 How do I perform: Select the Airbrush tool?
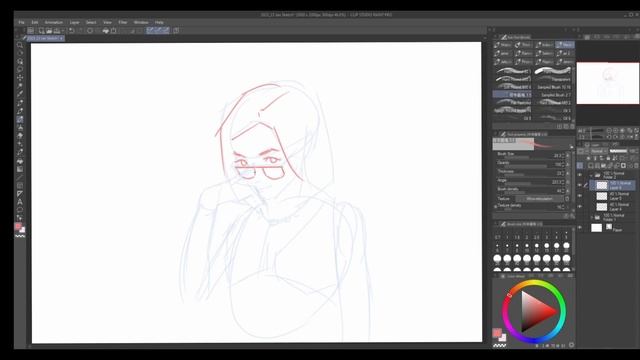(x=20, y=128)
